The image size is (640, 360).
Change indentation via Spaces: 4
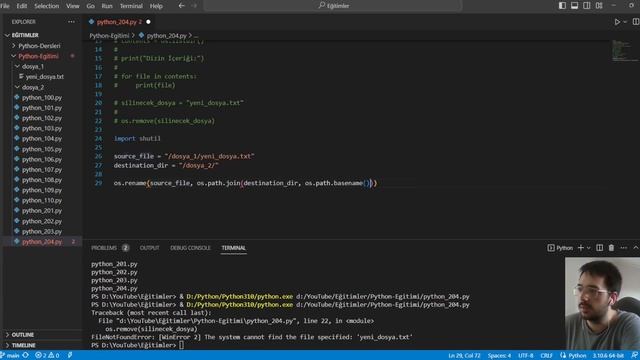[x=499, y=356]
